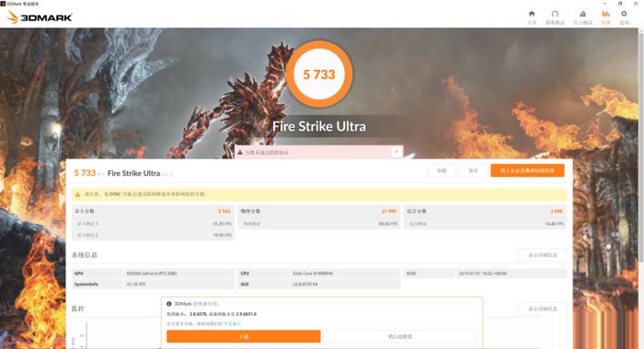The height and width of the screenshot is (349, 644).
Task: Click the GUI version v2.8.6578 64
Action: [305, 284]
